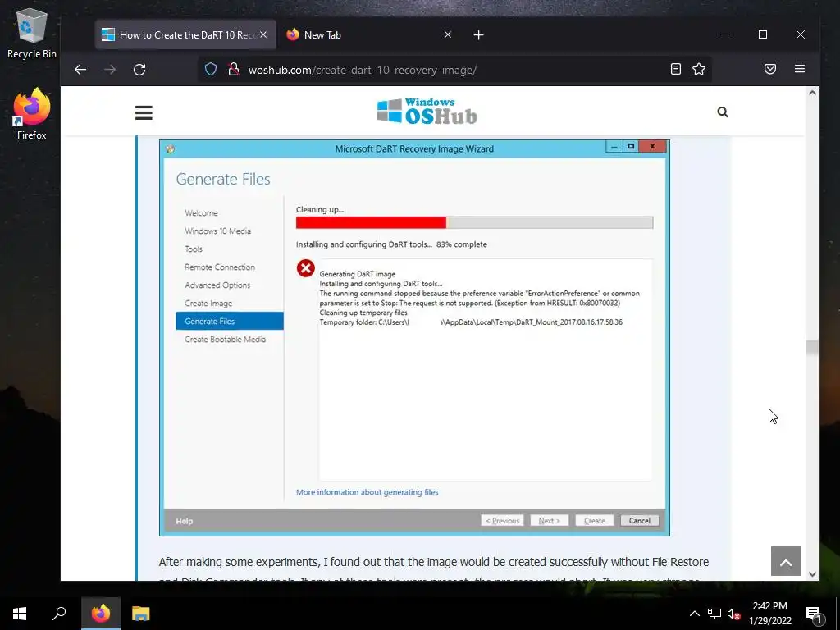Click the back-to-top arrow button

coord(785,561)
